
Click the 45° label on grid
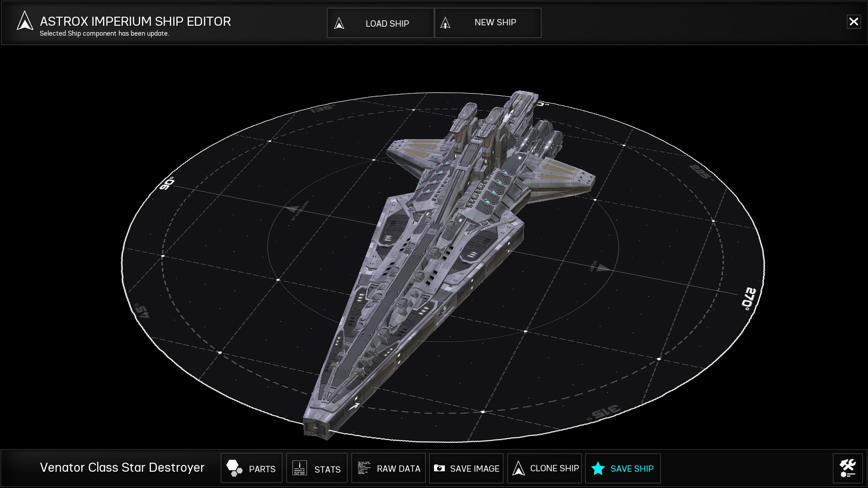tap(142, 311)
